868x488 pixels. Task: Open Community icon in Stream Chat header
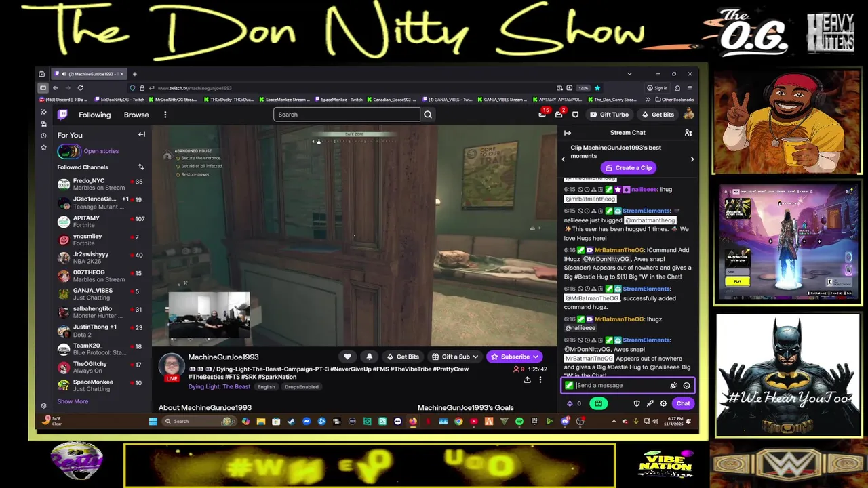pyautogui.click(x=688, y=133)
